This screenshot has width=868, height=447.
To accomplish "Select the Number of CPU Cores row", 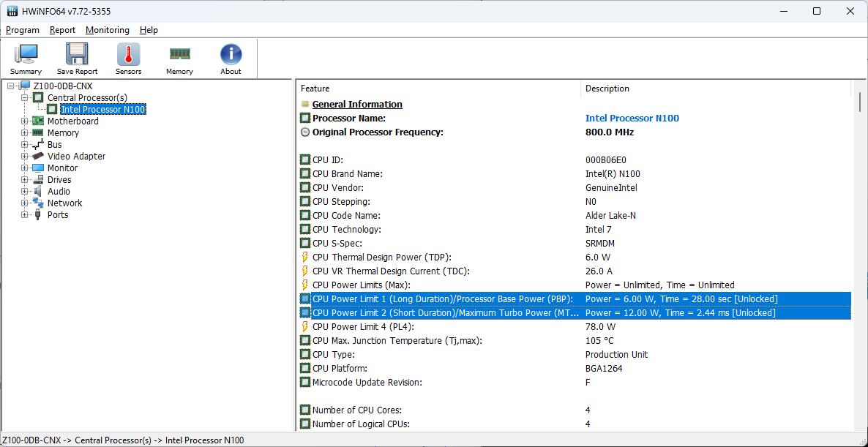I will click(x=574, y=410).
